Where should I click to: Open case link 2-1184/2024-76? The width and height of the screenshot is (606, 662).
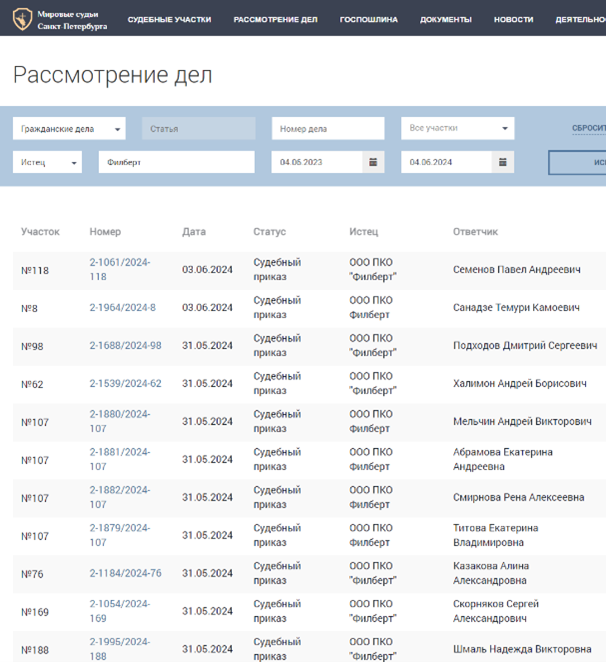[125, 574]
